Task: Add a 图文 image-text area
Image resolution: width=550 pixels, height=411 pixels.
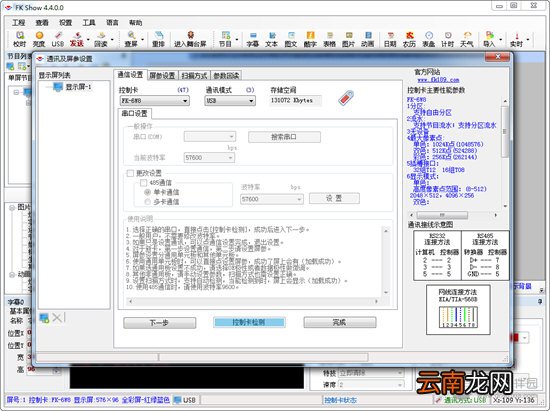Action: pyautogui.click(x=291, y=39)
